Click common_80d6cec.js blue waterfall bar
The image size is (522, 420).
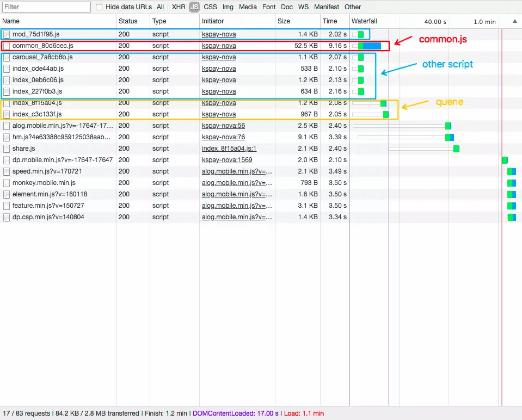[x=372, y=46]
